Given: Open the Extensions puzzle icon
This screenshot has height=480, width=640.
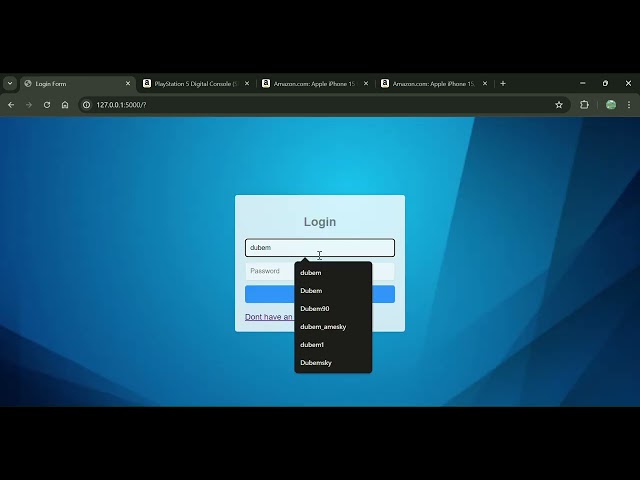Looking at the screenshot, I should tap(584, 105).
